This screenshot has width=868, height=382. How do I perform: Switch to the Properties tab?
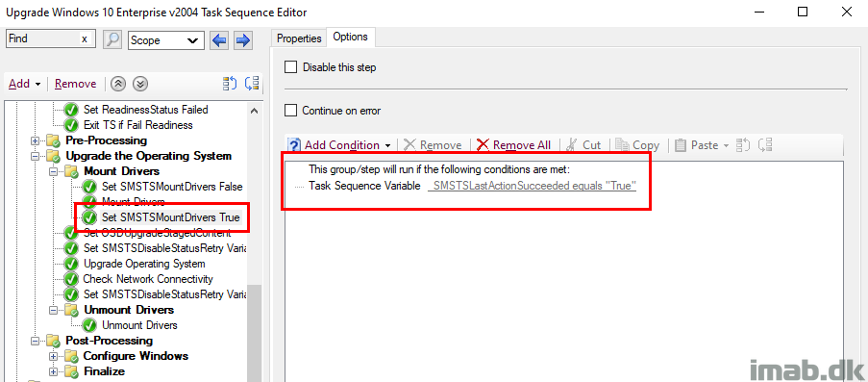299,38
